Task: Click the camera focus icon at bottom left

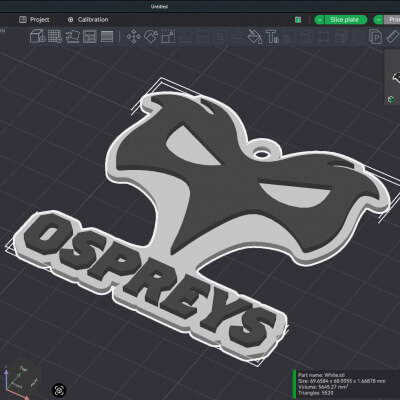Action: (x=59, y=390)
